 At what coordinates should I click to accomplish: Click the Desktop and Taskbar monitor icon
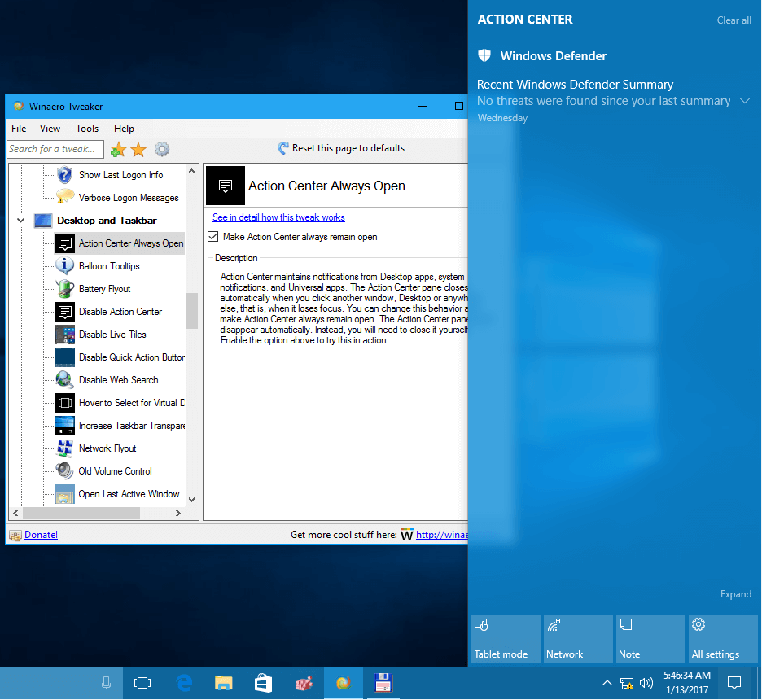(43, 221)
